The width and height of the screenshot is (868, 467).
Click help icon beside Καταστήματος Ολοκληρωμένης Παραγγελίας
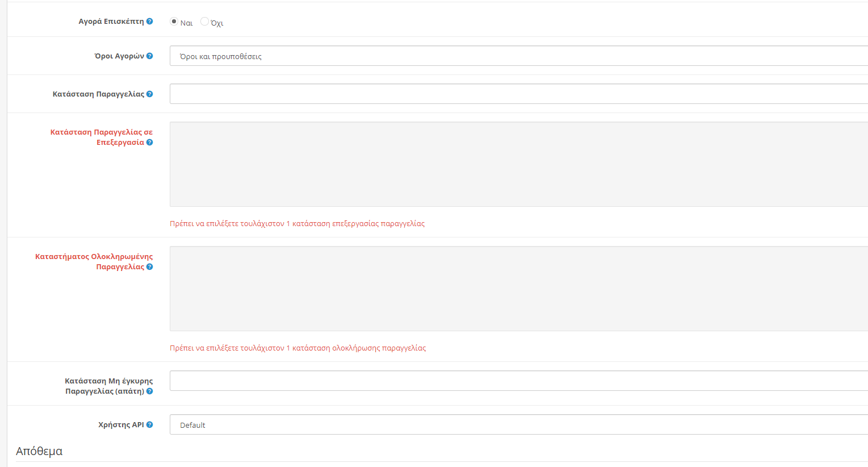tap(150, 267)
